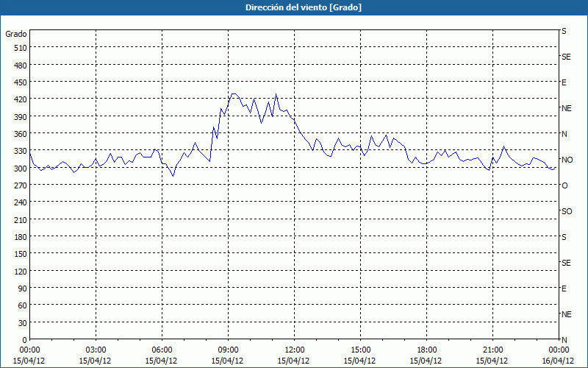
Task: Click the 18:00 time axis label
Action: [x=426, y=350]
